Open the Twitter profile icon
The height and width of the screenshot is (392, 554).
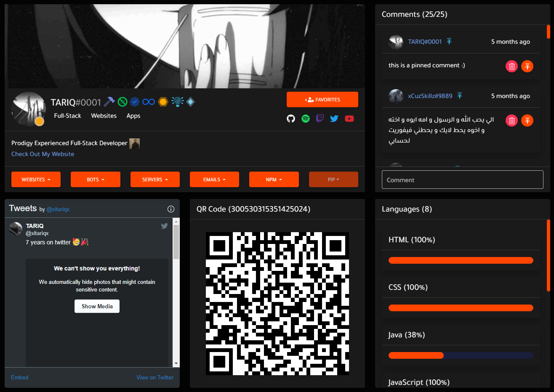334,119
